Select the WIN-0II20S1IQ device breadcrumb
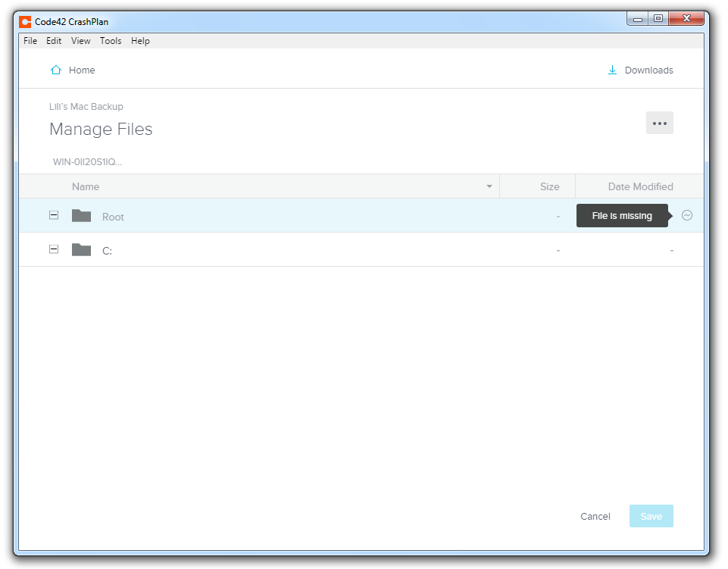Viewport: 728px width, 569px height. [x=87, y=162]
